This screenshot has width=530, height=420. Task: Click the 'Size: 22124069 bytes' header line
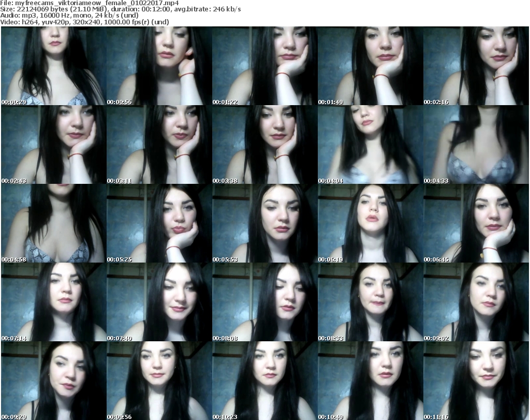121,9
